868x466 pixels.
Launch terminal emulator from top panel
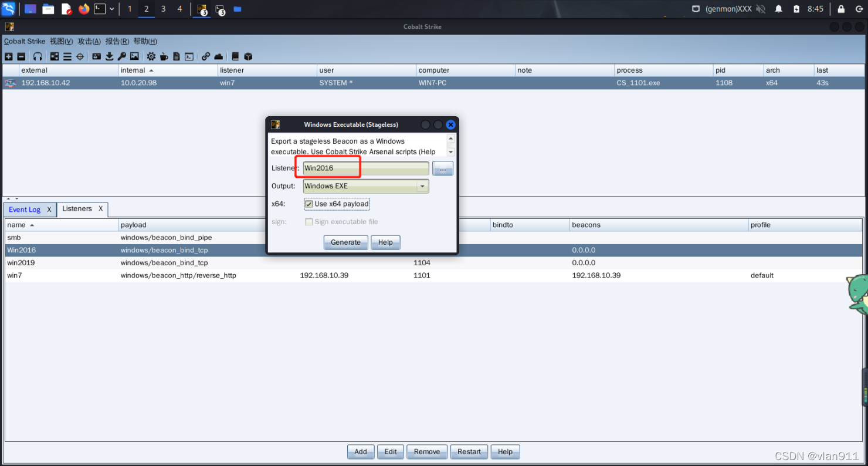pyautogui.click(x=100, y=9)
